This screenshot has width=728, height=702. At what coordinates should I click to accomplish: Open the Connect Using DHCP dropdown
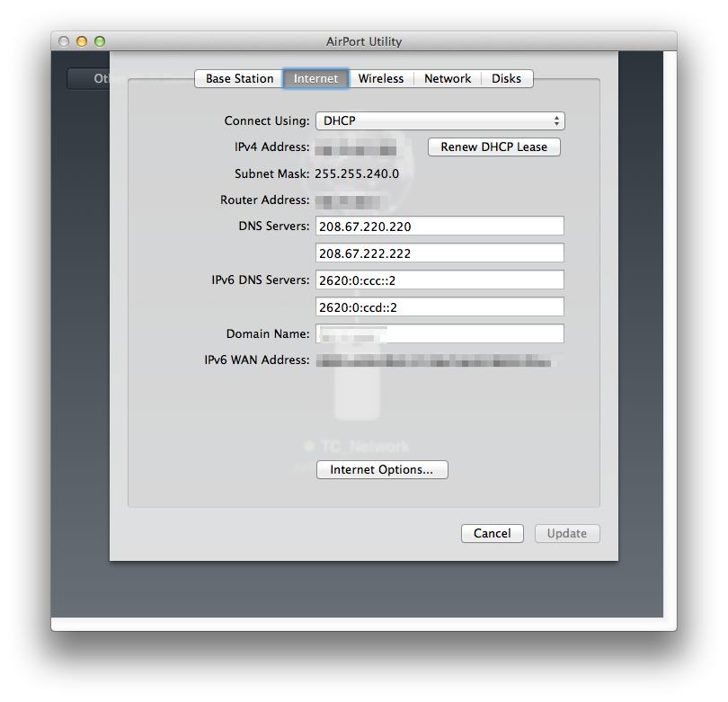[440, 120]
